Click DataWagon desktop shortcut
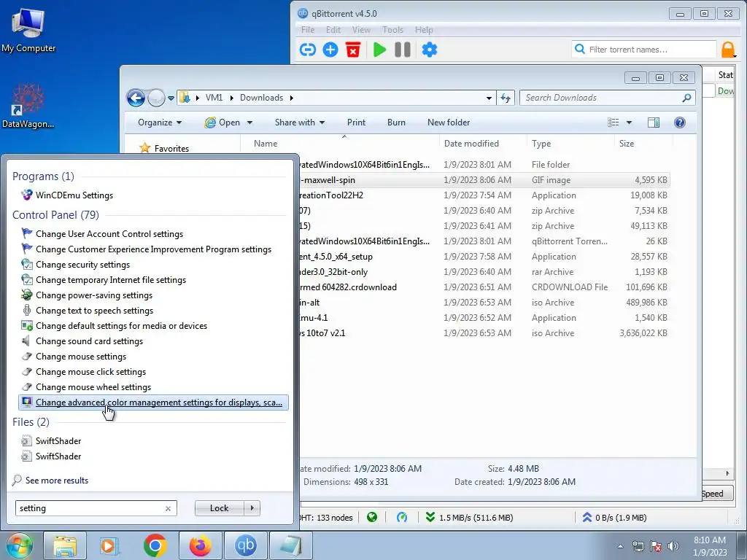This screenshot has width=747, height=560. (x=28, y=106)
